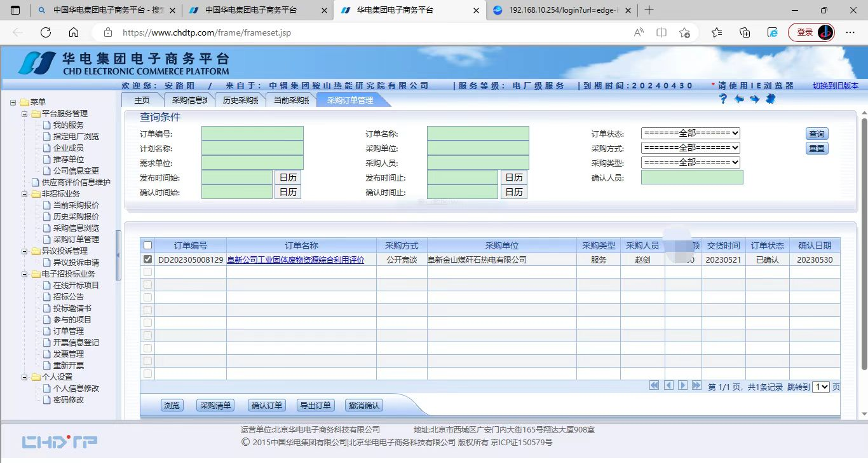This screenshot has width=868, height=463.
Task: Click the blue back arrow navigation icon
Action: pyautogui.click(x=739, y=99)
